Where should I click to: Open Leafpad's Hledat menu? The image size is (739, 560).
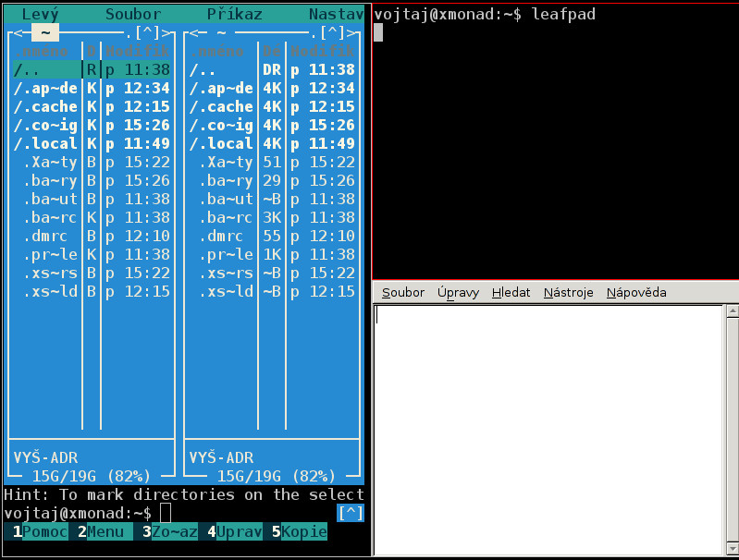(511, 293)
